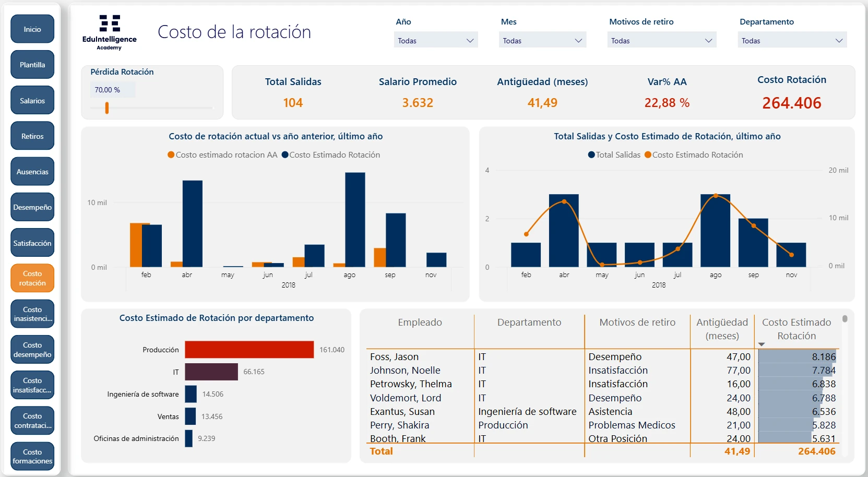Open the Motivos de retiro dropdown
This screenshot has height=477, width=868.
[x=661, y=40]
